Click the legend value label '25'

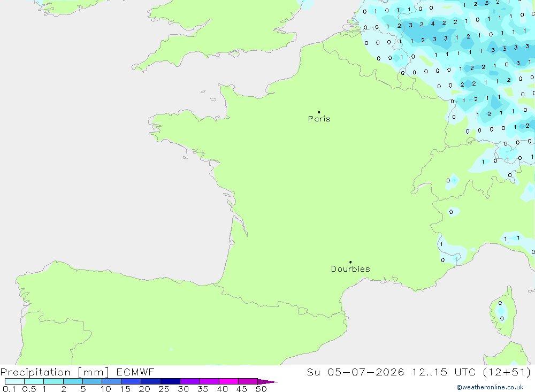164,389
